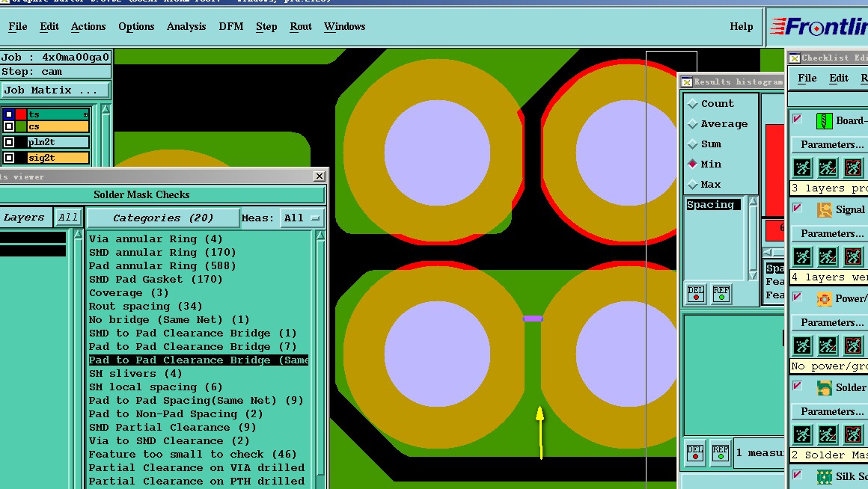This screenshot has width=868, height=489.
Task: Toggle display checkbox of ts layer
Action: tap(9, 114)
